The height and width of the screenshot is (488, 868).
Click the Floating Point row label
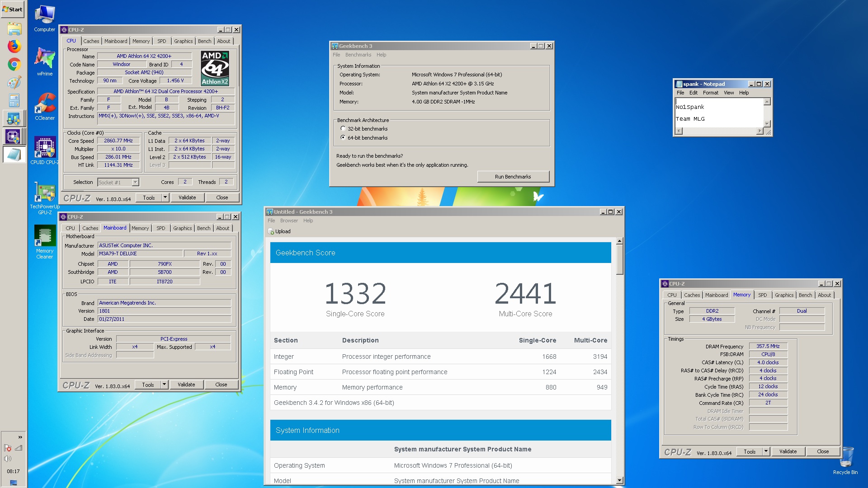(x=293, y=372)
